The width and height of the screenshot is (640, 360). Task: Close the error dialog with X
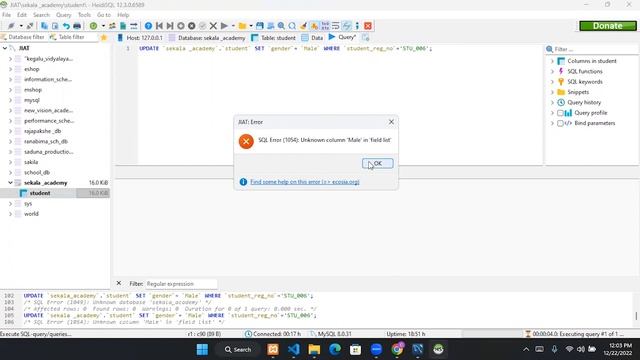(x=391, y=122)
